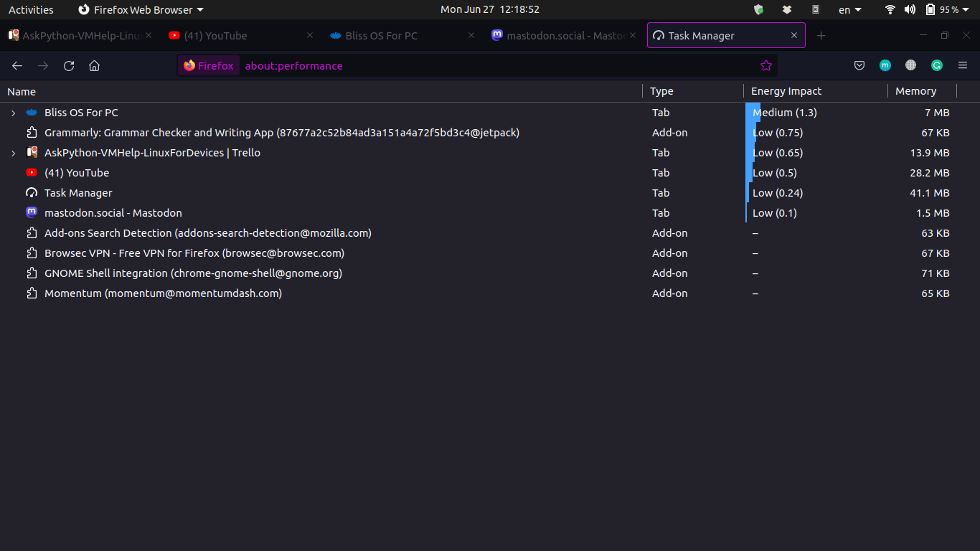Open the Grammarly extension icon in toolbar
This screenshot has width=980, height=551.
click(936, 66)
